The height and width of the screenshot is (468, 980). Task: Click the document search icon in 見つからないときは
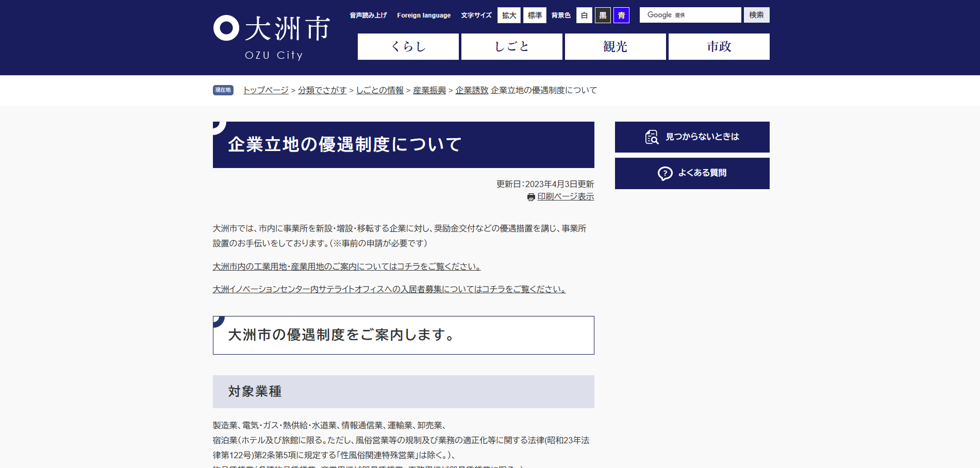pyautogui.click(x=652, y=137)
